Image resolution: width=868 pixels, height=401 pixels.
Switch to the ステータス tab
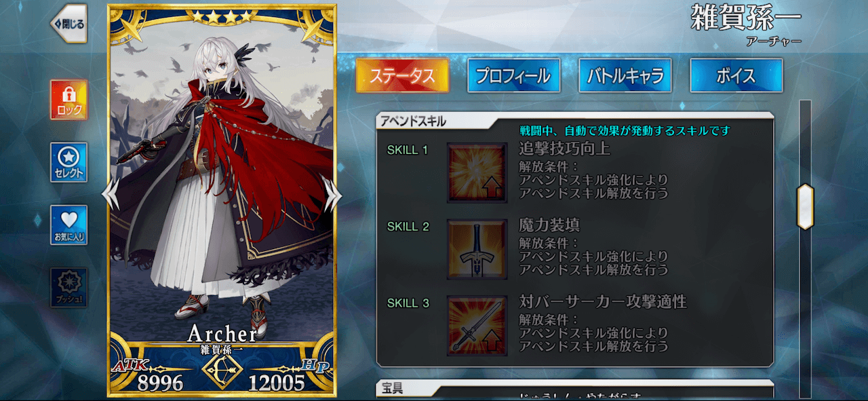point(402,75)
